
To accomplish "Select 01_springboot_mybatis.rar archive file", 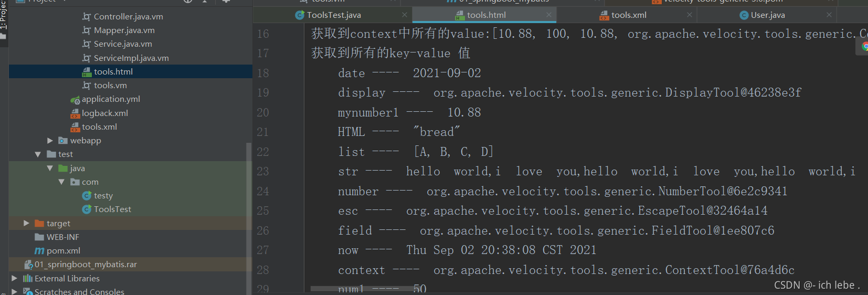I will (86, 264).
